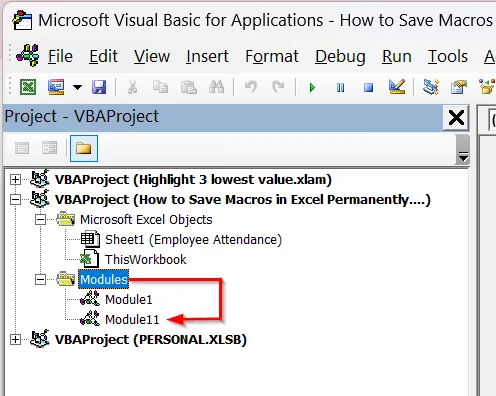Expand VBAProject Highlight 3 lowest value.xlam

click(15, 179)
